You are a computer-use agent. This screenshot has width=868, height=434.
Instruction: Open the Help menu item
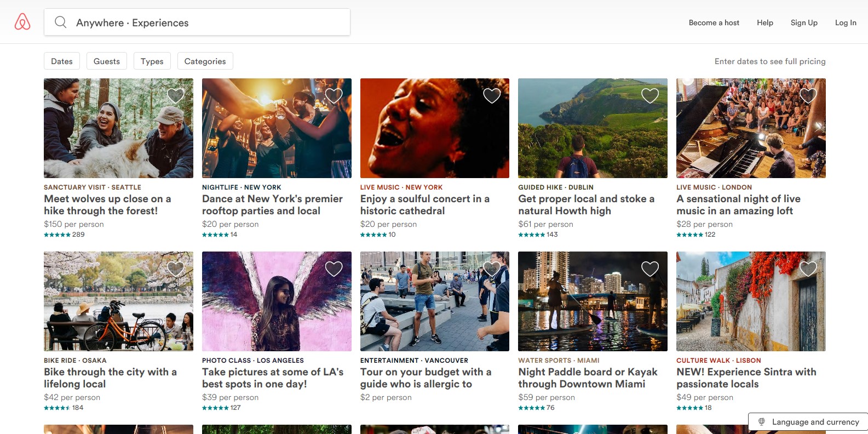pos(764,22)
